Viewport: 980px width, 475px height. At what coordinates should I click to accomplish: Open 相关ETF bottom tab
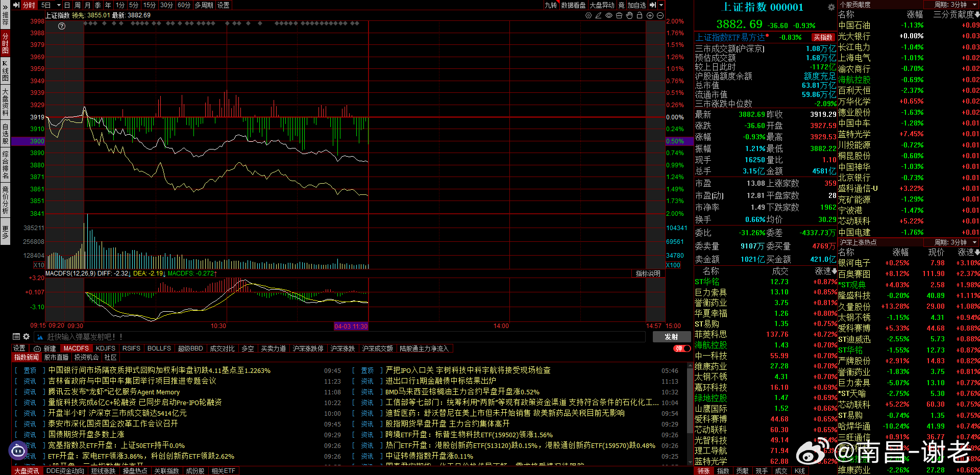pyautogui.click(x=224, y=471)
